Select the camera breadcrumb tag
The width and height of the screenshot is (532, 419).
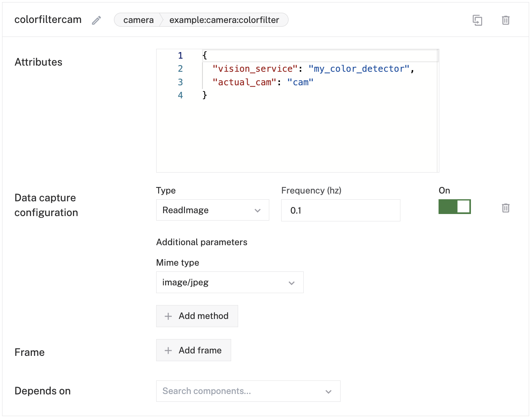point(138,20)
